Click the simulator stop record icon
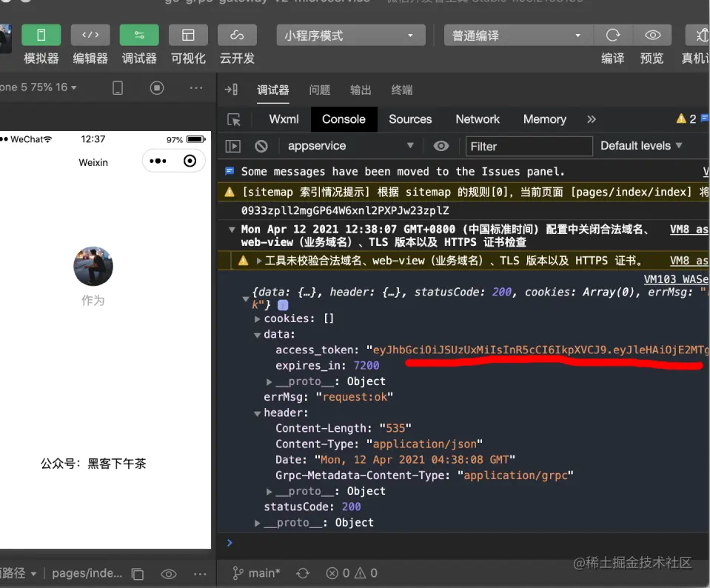The width and height of the screenshot is (710, 588). tap(157, 87)
